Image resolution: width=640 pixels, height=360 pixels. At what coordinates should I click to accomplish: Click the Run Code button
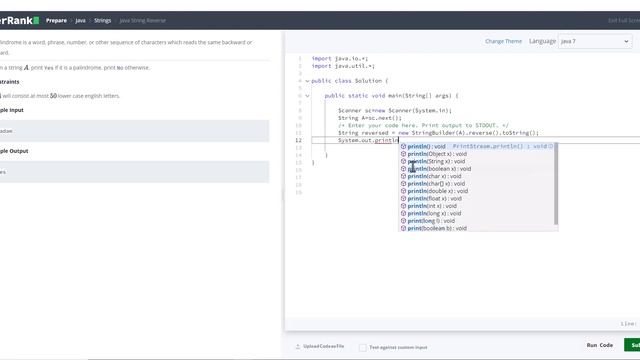(600, 345)
